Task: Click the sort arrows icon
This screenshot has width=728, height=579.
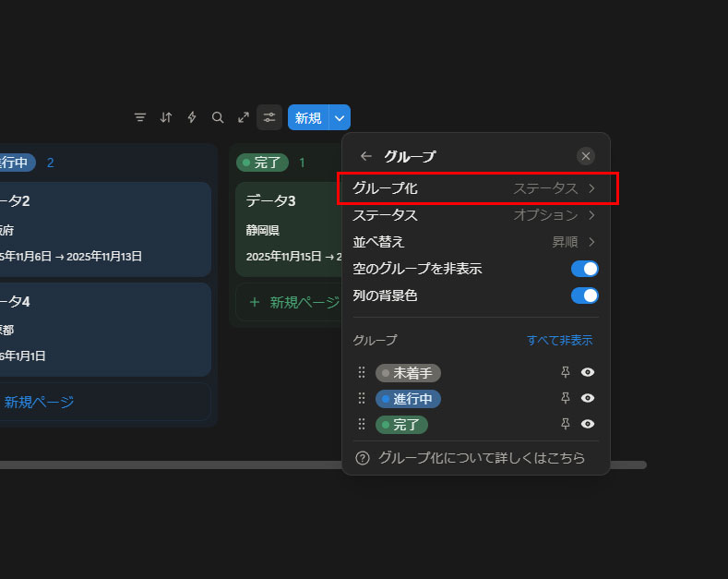Action: (166, 117)
